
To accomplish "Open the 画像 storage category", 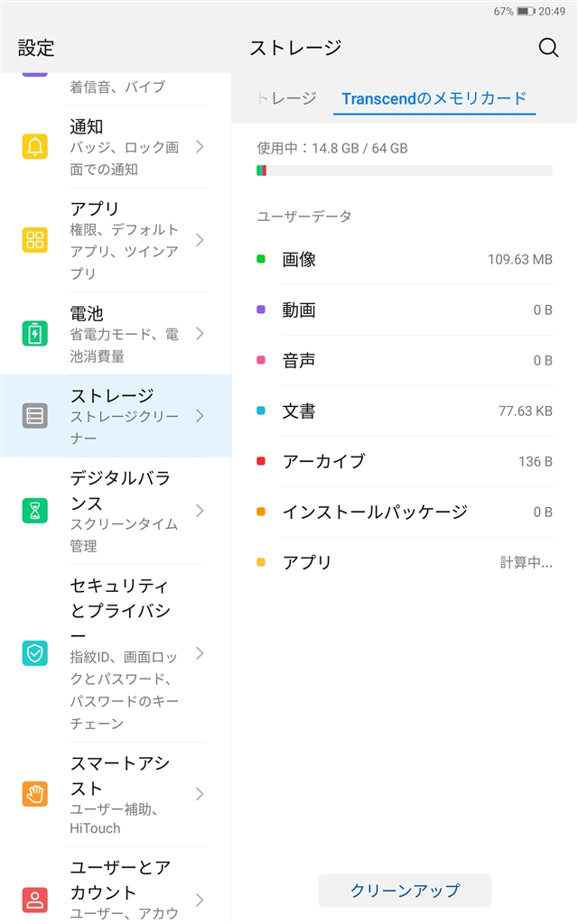I will (x=405, y=260).
